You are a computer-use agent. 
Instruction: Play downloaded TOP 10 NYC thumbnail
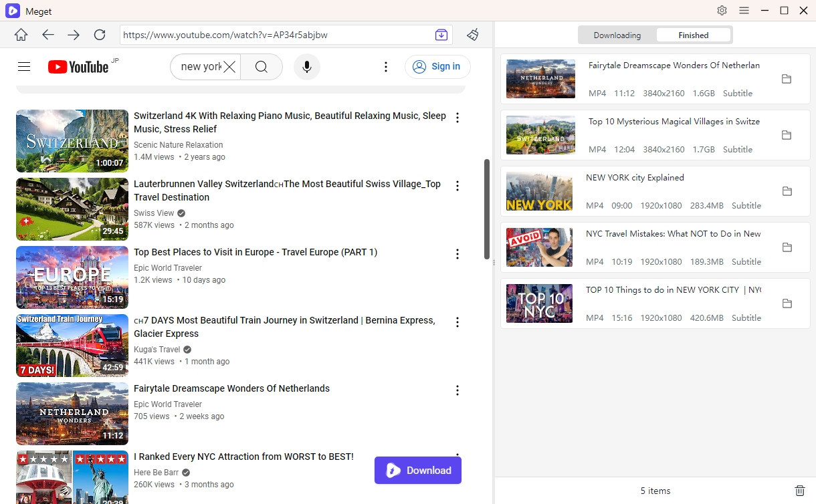pos(540,303)
